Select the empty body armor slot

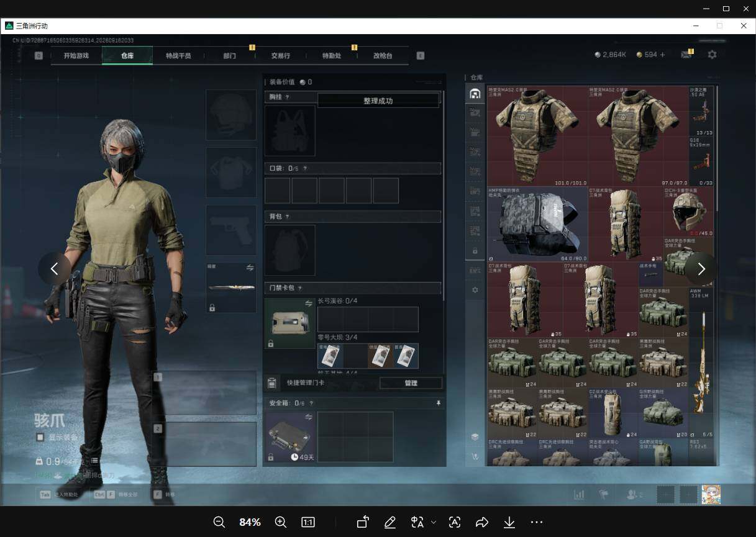pos(231,172)
